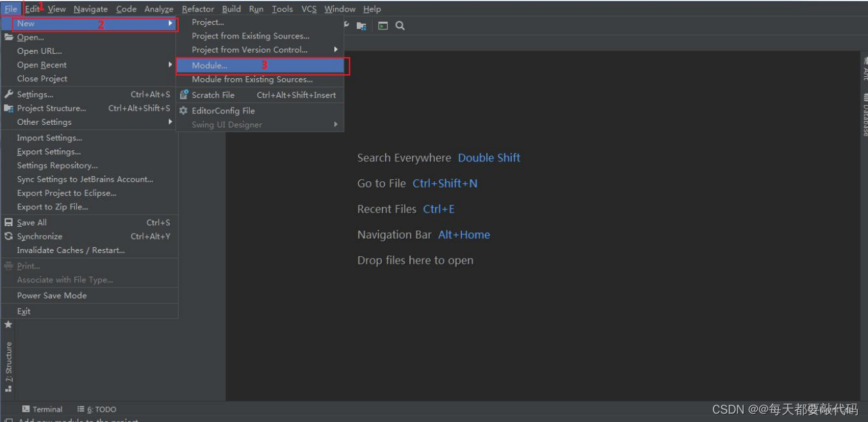This screenshot has width=868, height=422.
Task: Open the 6: TODO tool window tab
Action: pyautogui.click(x=97, y=409)
